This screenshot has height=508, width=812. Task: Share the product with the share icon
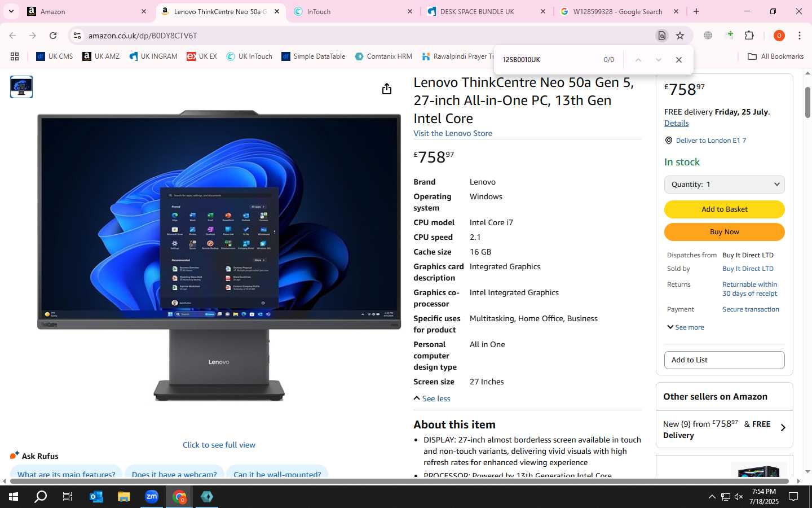point(387,89)
